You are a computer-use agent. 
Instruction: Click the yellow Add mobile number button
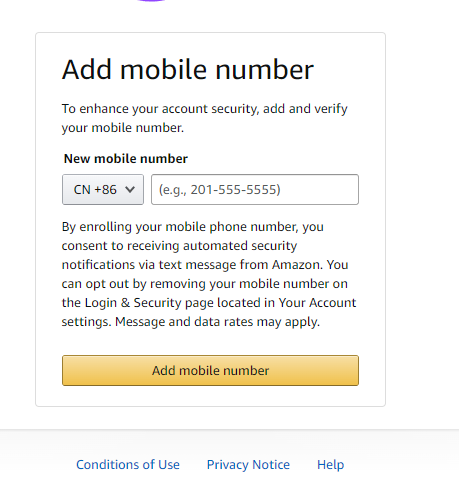[x=210, y=370]
